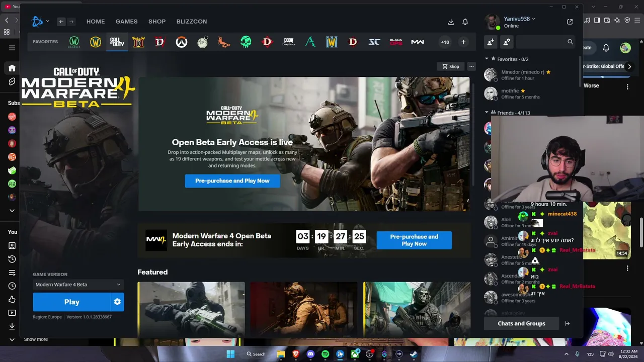Click the blue Play button
Viewport: 644px width, 362px height.
(x=71, y=302)
